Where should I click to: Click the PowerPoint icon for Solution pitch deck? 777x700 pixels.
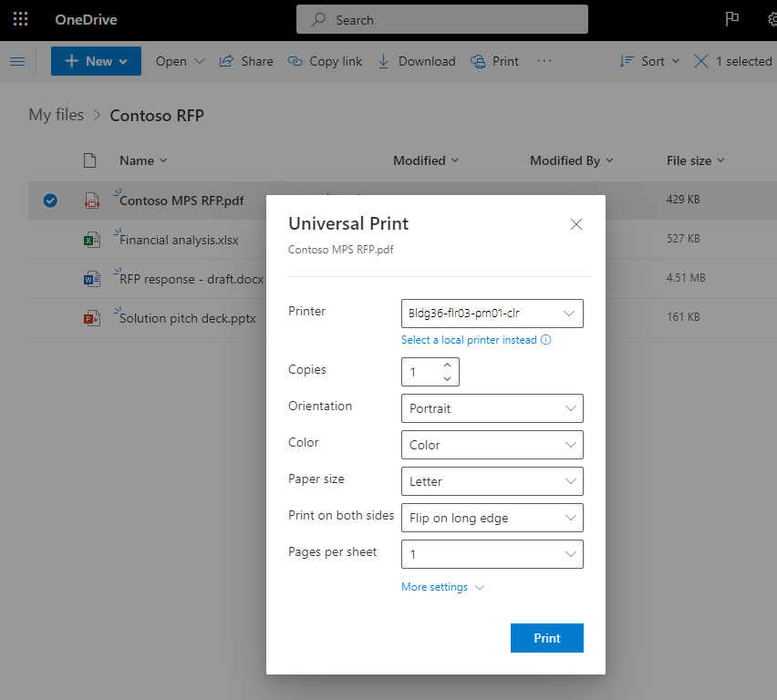[x=91, y=318]
